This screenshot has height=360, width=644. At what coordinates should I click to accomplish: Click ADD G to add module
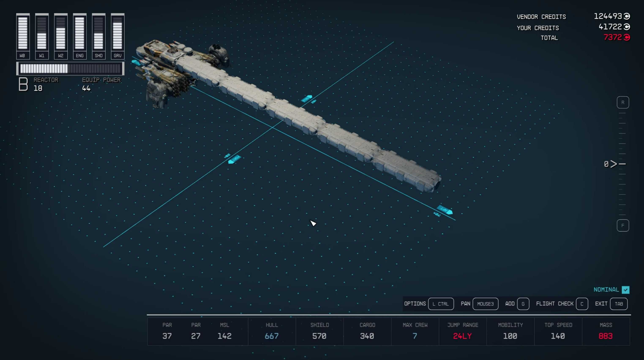[x=523, y=304]
